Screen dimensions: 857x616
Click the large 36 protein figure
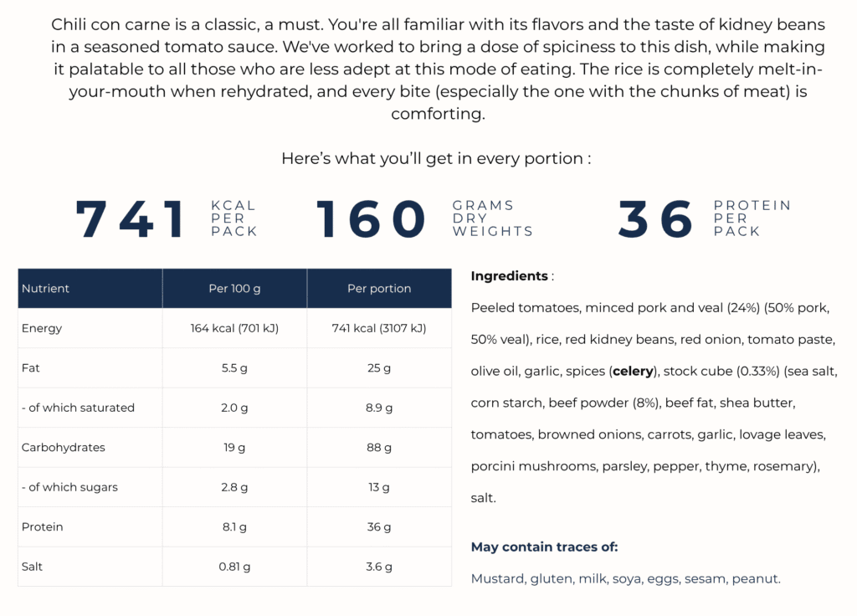[x=656, y=218]
